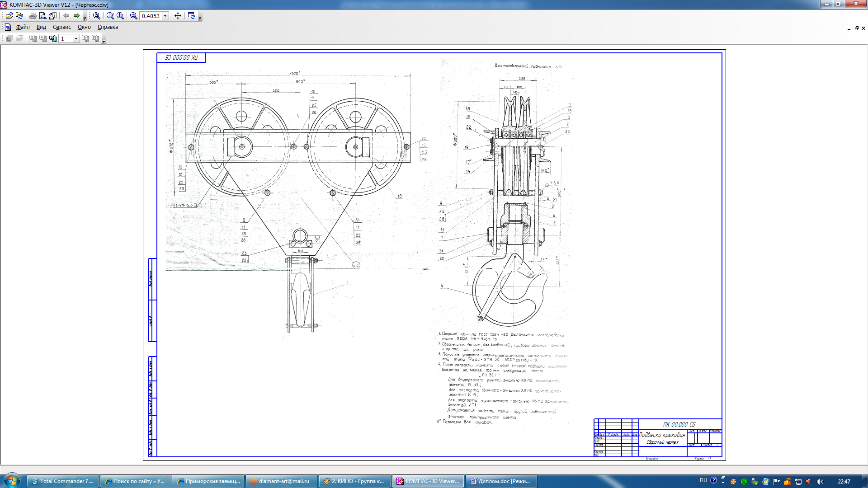
Task: Open the Сервис menu
Action: click(61, 27)
